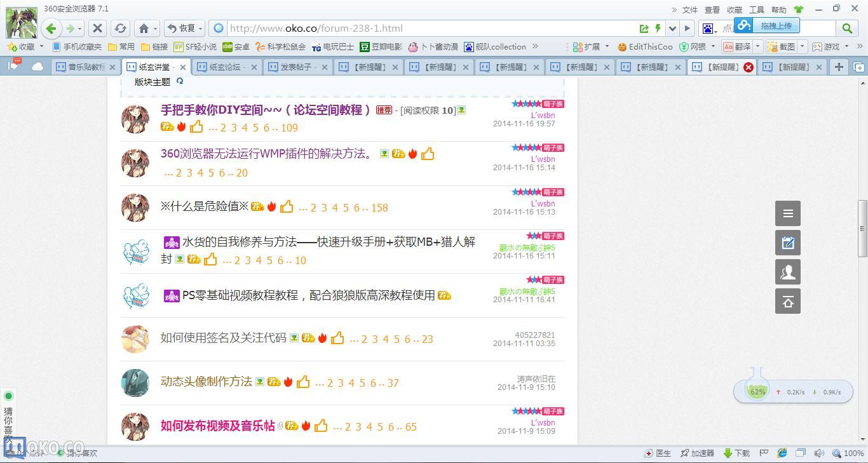Click the side post-edit pencil button
Viewport: 868px width, 463px height.
(x=788, y=243)
